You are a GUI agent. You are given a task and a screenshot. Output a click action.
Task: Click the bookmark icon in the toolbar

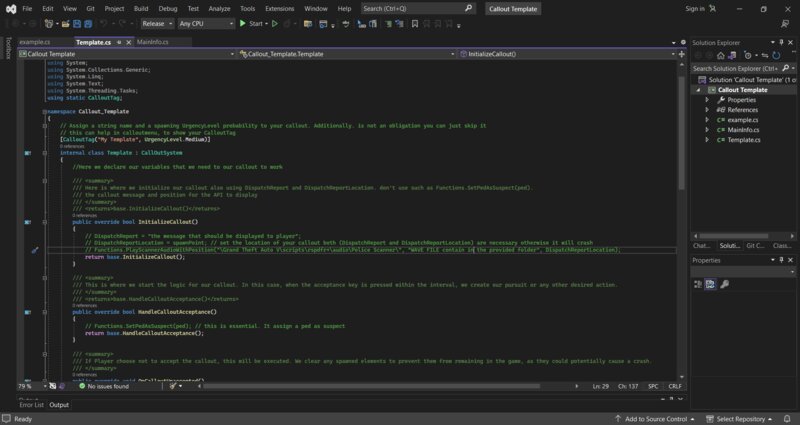coord(415,24)
